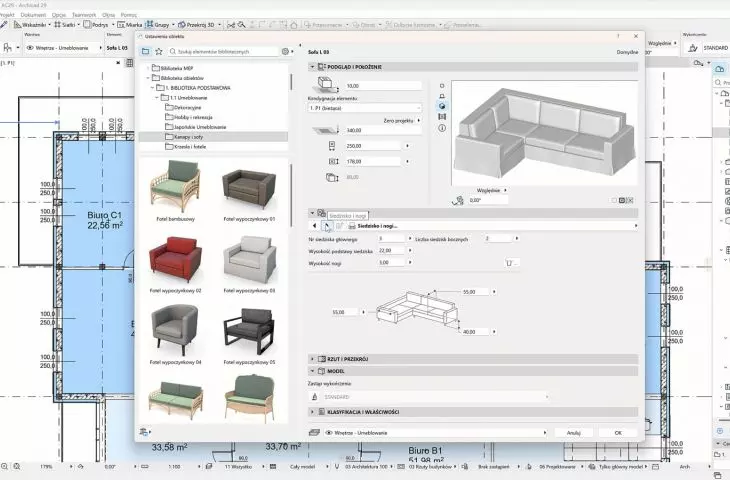The width and height of the screenshot is (730, 480).
Task: Click the library manager icon at bottom left of dialog
Action: pos(143,432)
